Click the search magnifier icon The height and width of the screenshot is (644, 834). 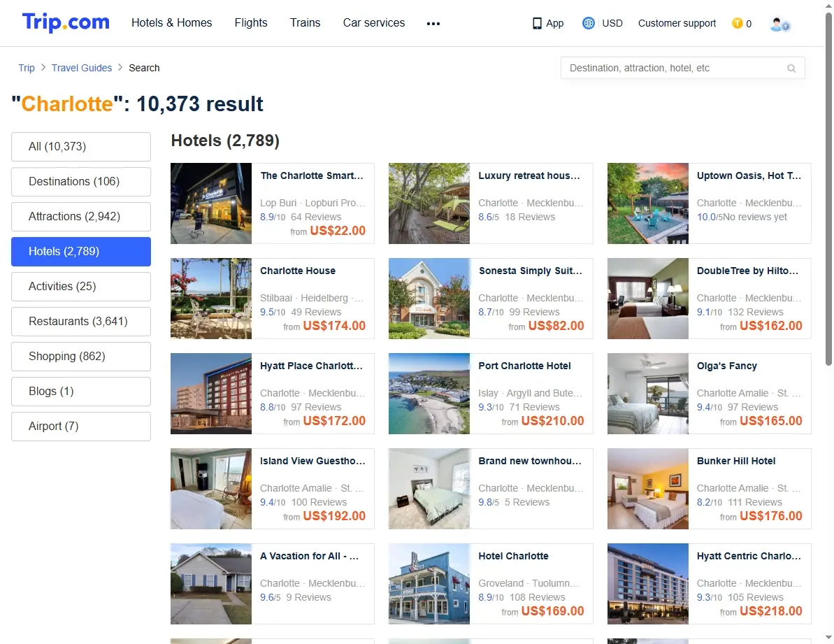(791, 68)
